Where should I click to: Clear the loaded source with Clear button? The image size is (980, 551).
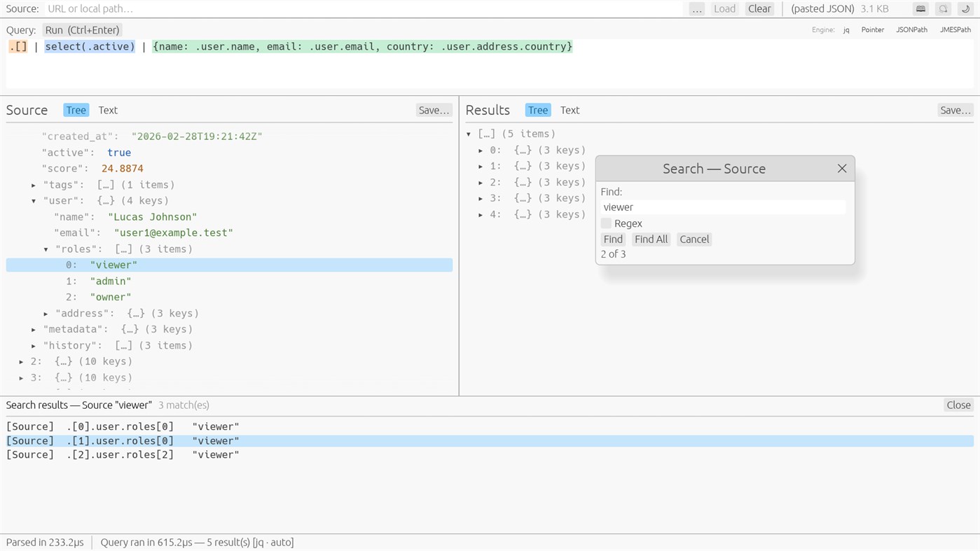pos(759,9)
